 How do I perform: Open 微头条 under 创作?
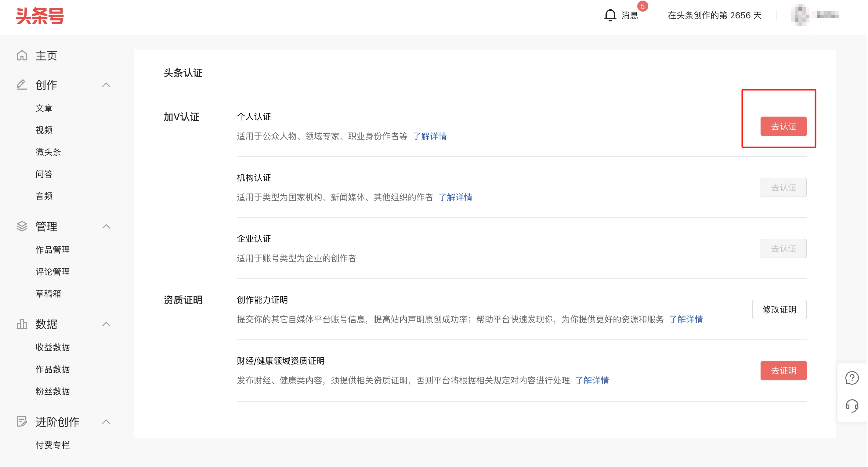click(48, 152)
